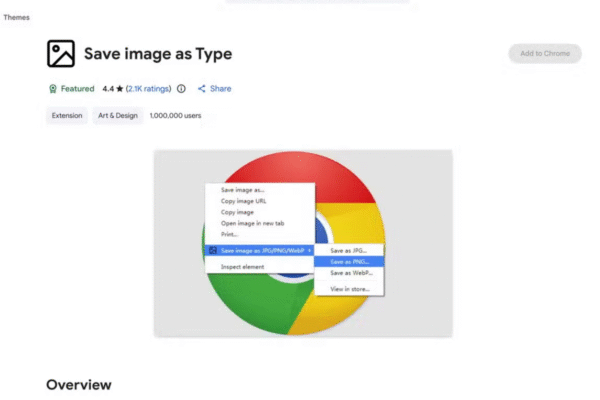The image size is (600, 400).
Task: Click the 'Overview' heading
Action: [x=79, y=385]
